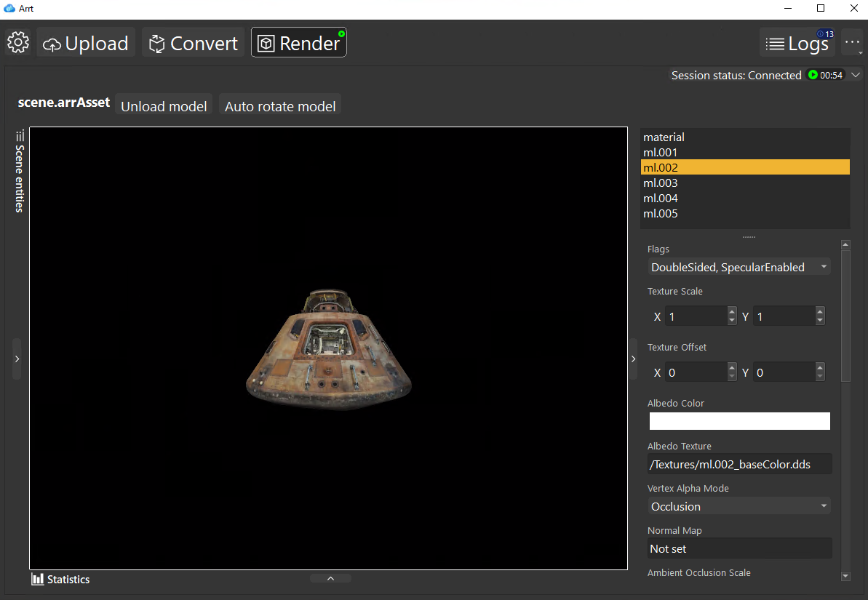Screen dimensions: 868x600
Task: Click the Normal Map field
Action: (739, 548)
